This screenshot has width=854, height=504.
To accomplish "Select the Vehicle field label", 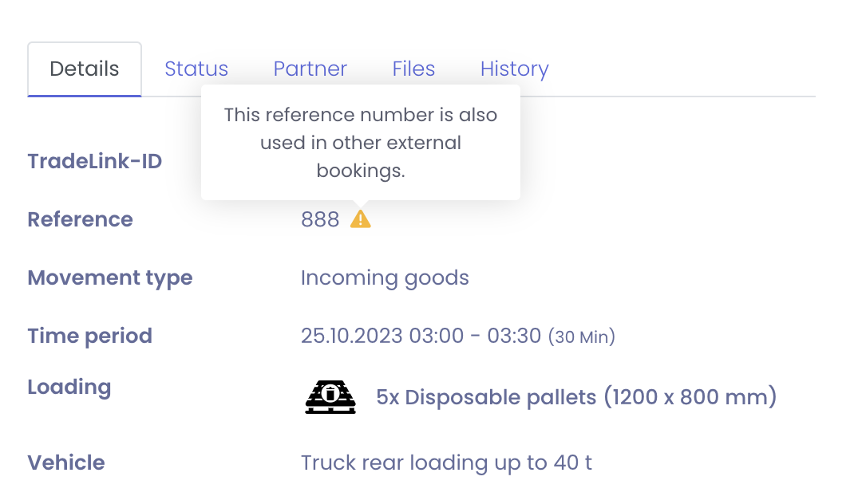I will tap(66, 463).
